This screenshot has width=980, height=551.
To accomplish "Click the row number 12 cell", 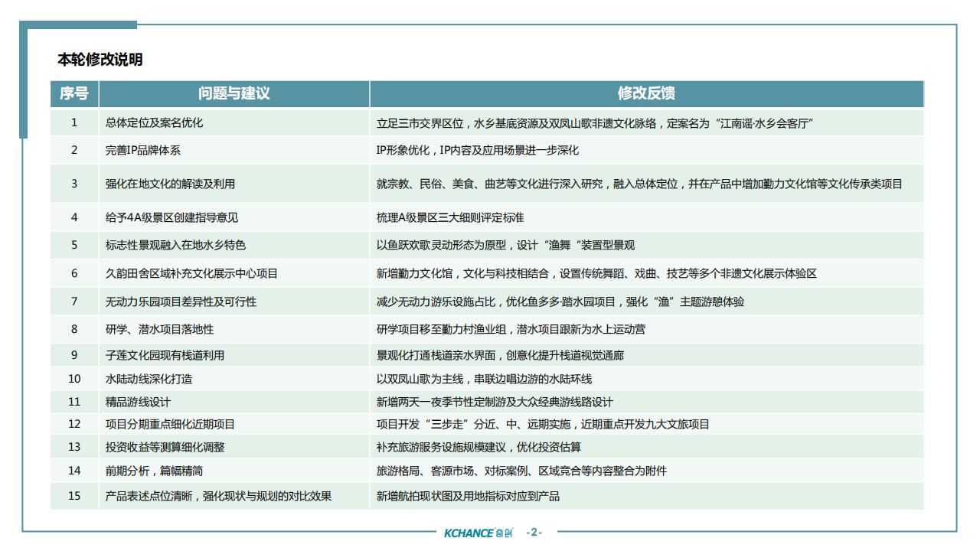I will pos(74,424).
